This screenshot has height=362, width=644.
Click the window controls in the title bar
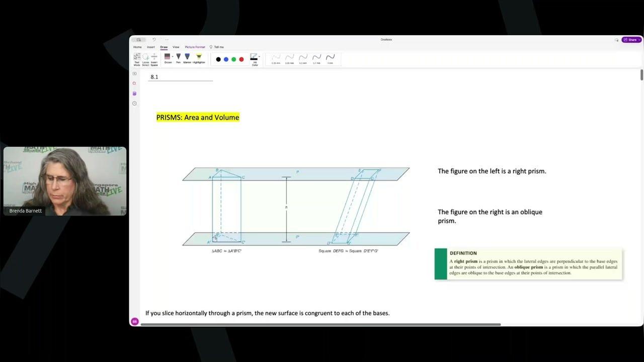(139, 39)
